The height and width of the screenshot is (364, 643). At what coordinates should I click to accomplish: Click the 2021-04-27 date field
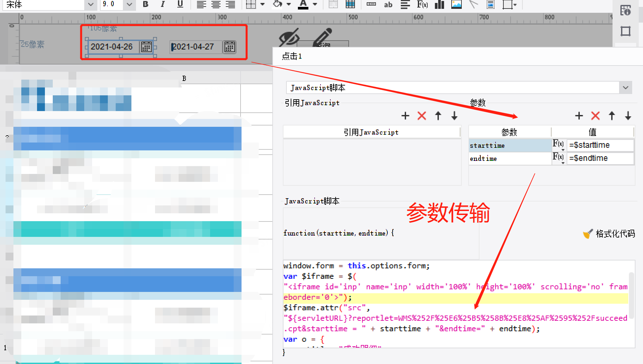pos(196,47)
